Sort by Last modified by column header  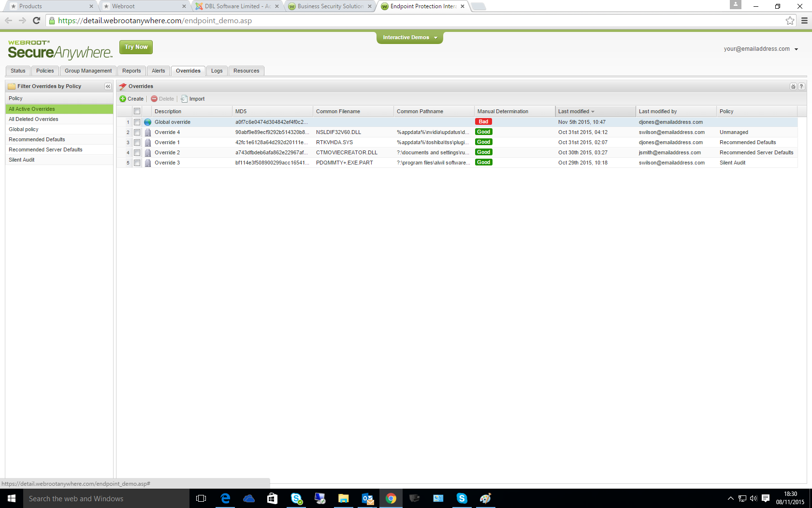click(x=676, y=111)
